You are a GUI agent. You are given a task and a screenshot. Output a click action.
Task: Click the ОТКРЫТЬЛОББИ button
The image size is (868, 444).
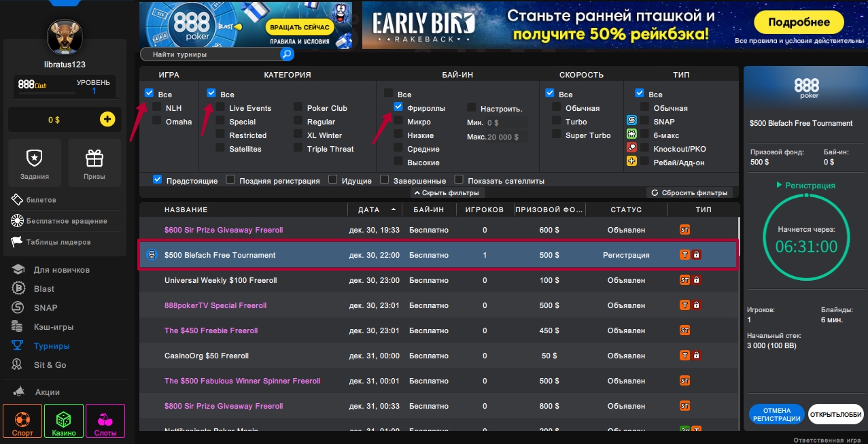pyautogui.click(x=835, y=415)
